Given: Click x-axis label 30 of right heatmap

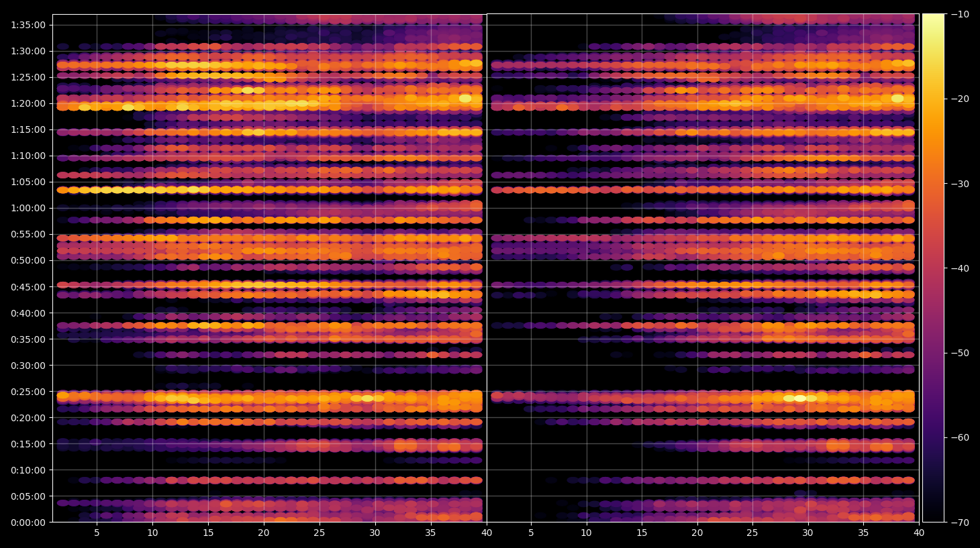Looking at the screenshot, I should [807, 533].
